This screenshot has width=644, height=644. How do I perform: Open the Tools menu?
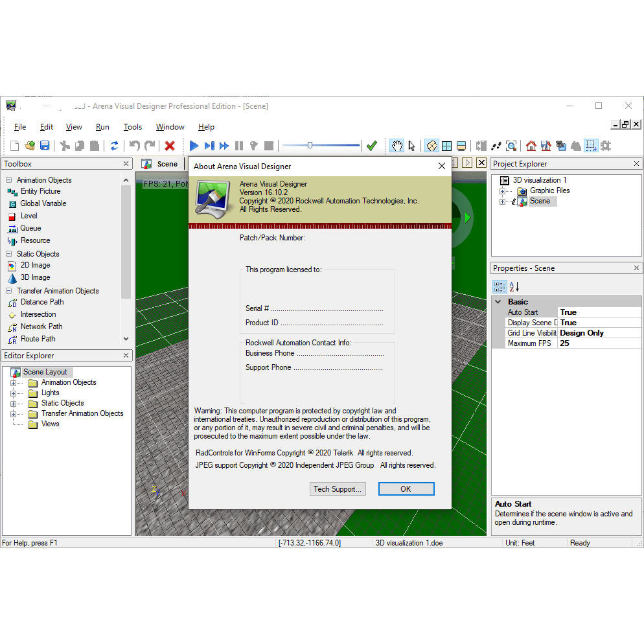point(133,127)
